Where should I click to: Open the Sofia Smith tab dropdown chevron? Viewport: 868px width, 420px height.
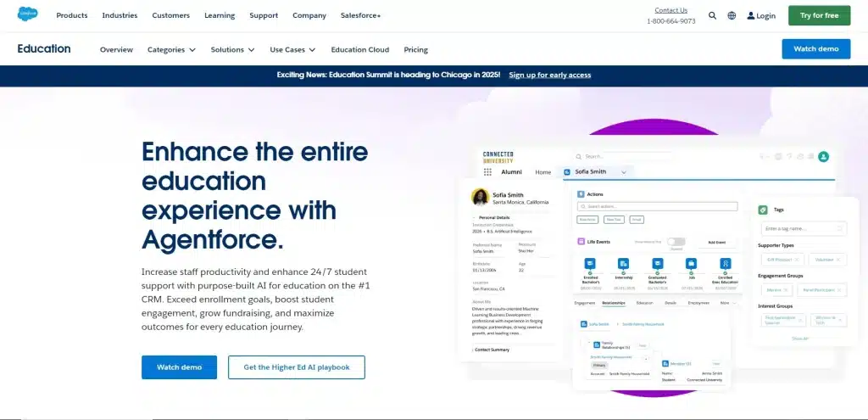click(624, 172)
